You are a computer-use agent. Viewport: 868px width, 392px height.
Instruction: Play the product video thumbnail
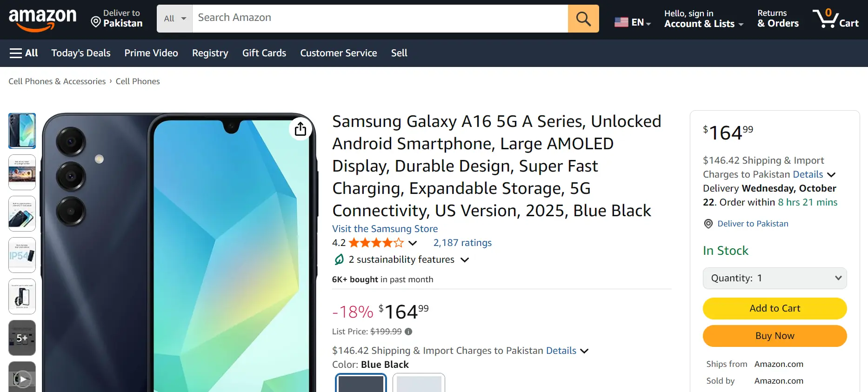coord(22,379)
